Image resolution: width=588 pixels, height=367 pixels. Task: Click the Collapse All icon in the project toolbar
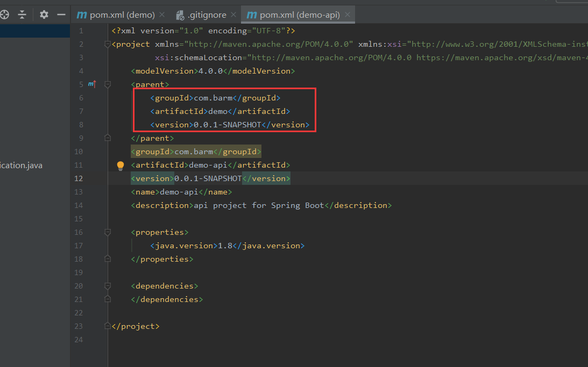22,15
